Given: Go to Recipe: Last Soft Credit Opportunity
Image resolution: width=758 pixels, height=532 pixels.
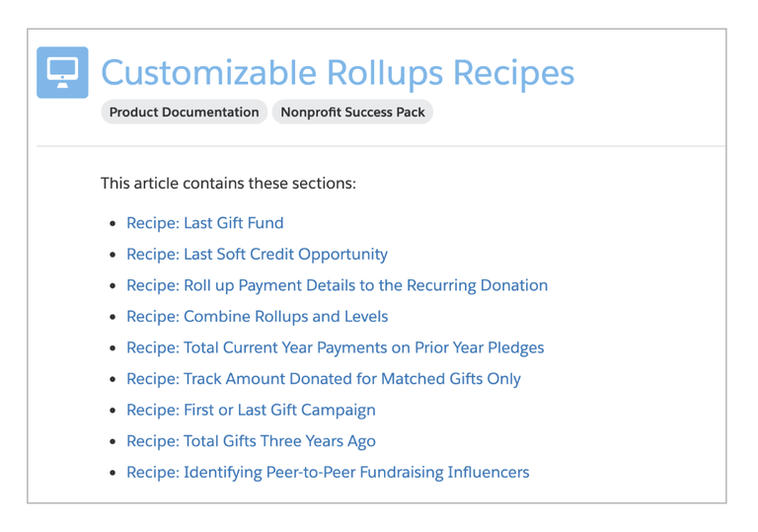Looking at the screenshot, I should pyautogui.click(x=258, y=255).
